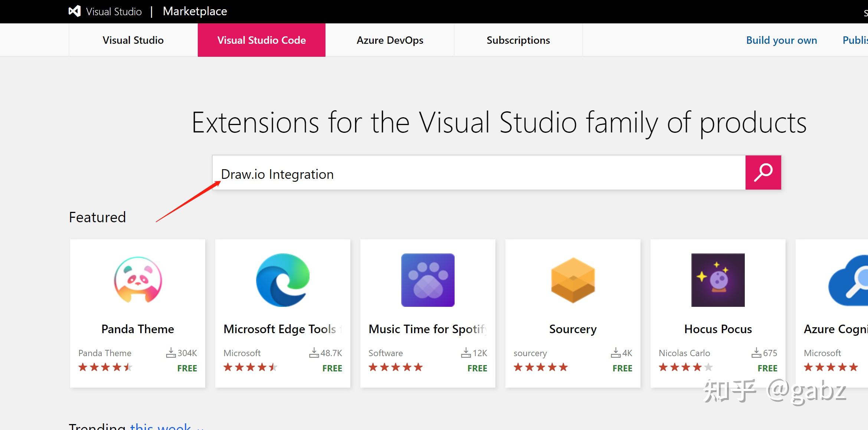Click the Music Time paw icon
Image resolution: width=868 pixels, height=430 pixels.
(428, 280)
